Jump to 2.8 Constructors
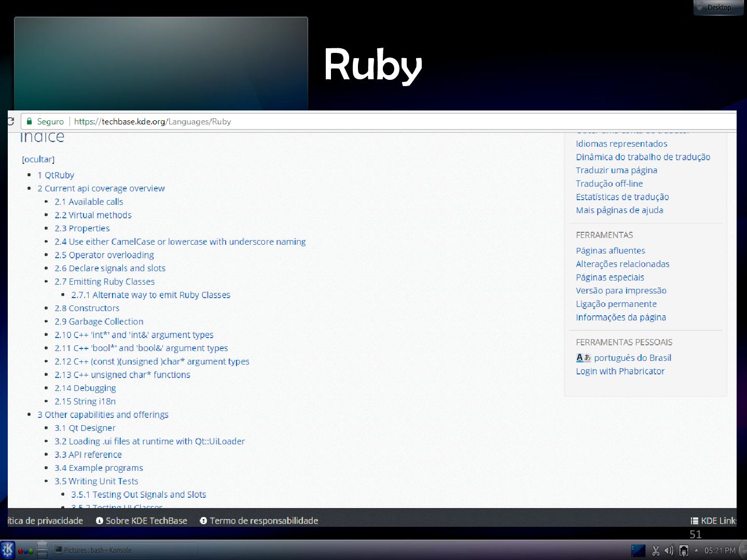 coord(87,308)
